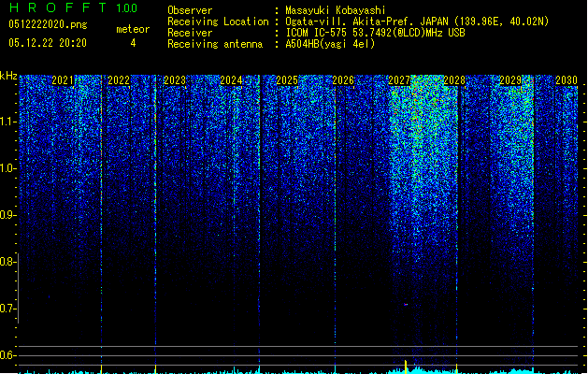The width and height of the screenshot is (588, 374).
Task: Click the meteor count value 4
Action: pos(133,43)
